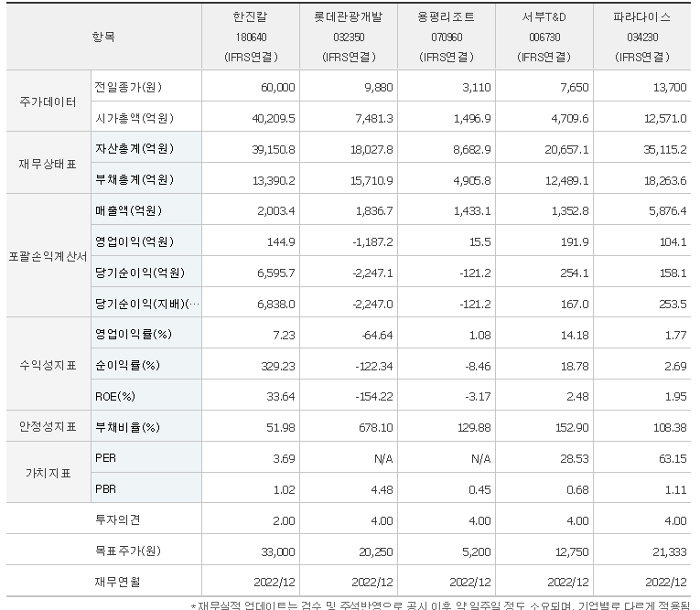
Task: Click 파라다이스 target price 21,333
Action: [670, 552]
